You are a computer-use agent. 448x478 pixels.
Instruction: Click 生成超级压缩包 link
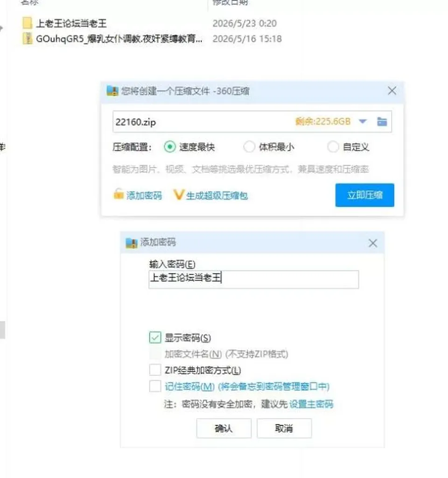[217, 196]
